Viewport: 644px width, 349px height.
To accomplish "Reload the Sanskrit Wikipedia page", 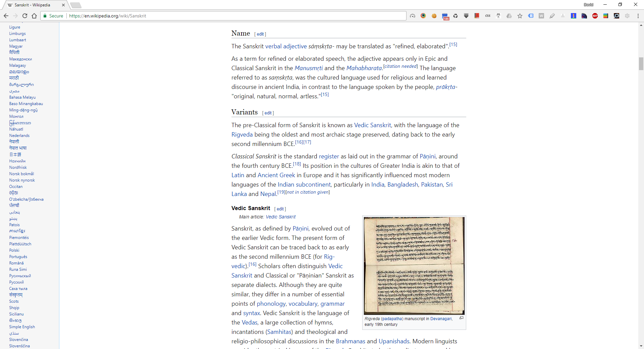I will pos(25,16).
